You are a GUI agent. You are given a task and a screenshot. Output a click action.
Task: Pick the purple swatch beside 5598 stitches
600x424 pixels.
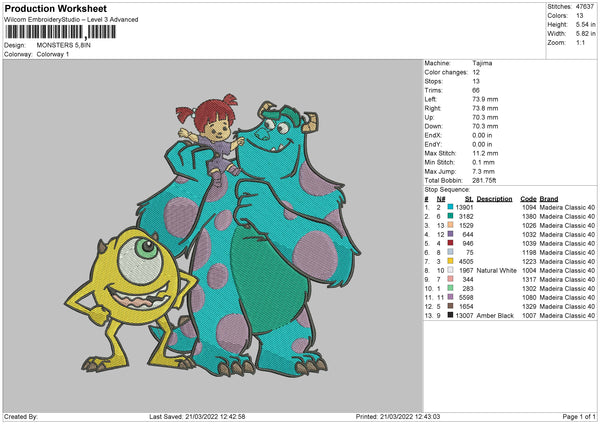click(x=450, y=297)
